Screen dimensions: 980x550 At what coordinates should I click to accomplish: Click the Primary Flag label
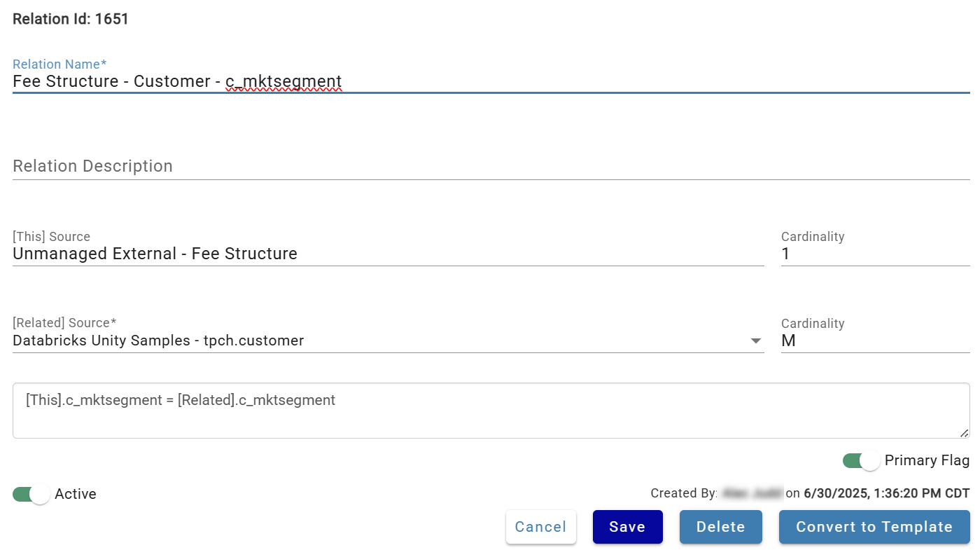pyautogui.click(x=927, y=460)
